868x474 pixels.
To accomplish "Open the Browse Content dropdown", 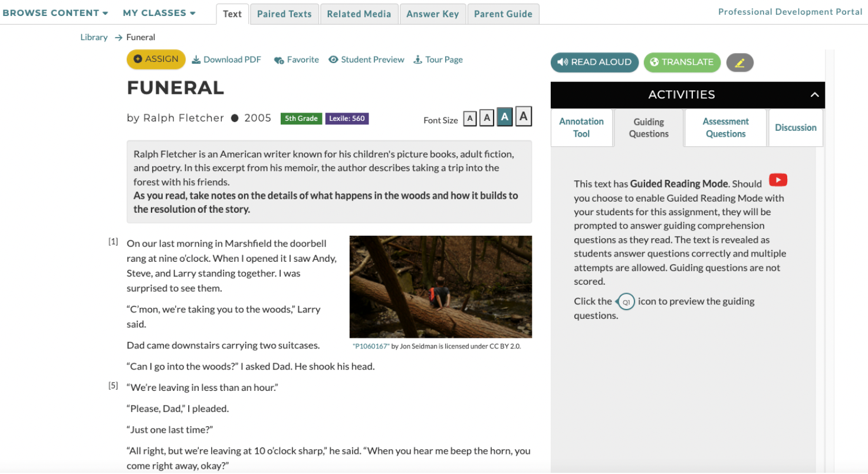I will coord(55,13).
